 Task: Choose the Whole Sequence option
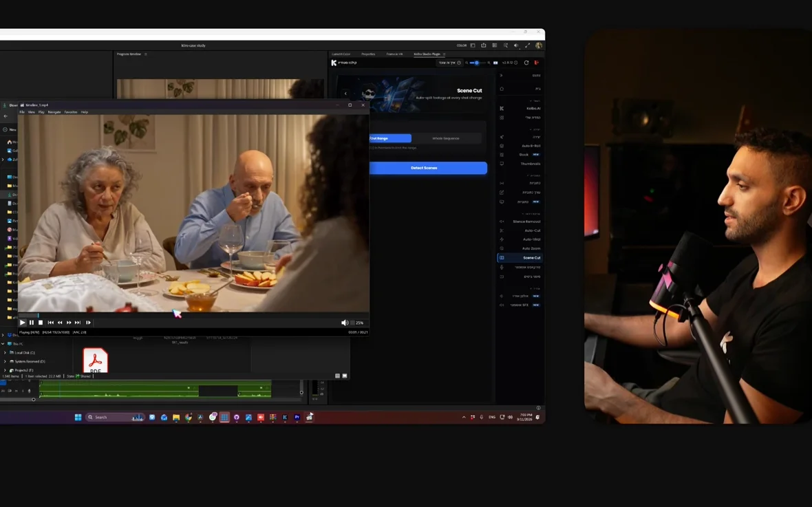(445, 138)
